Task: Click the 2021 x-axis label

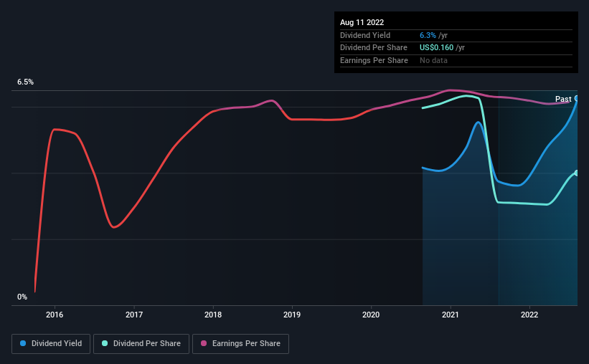Action: (450, 315)
